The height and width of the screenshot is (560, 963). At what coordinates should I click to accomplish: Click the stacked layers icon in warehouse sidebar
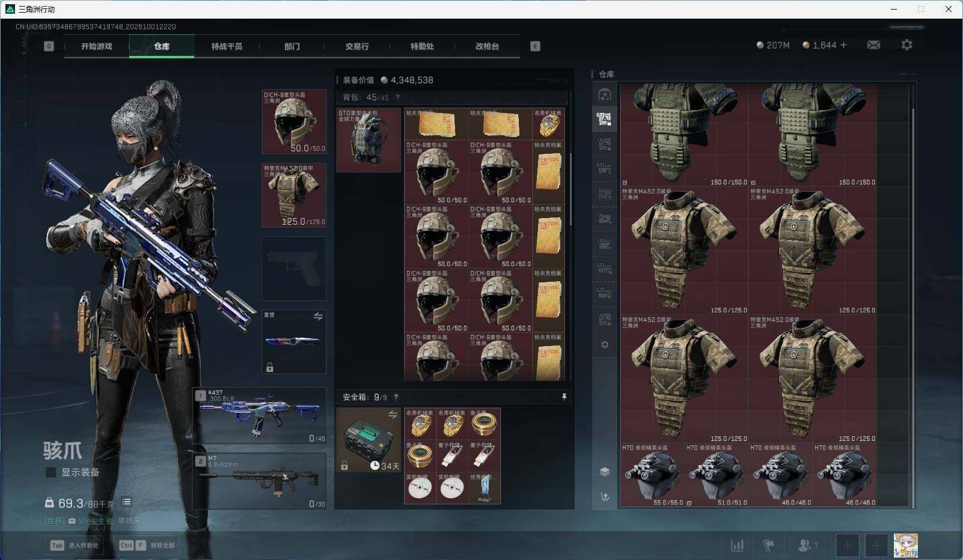605,472
